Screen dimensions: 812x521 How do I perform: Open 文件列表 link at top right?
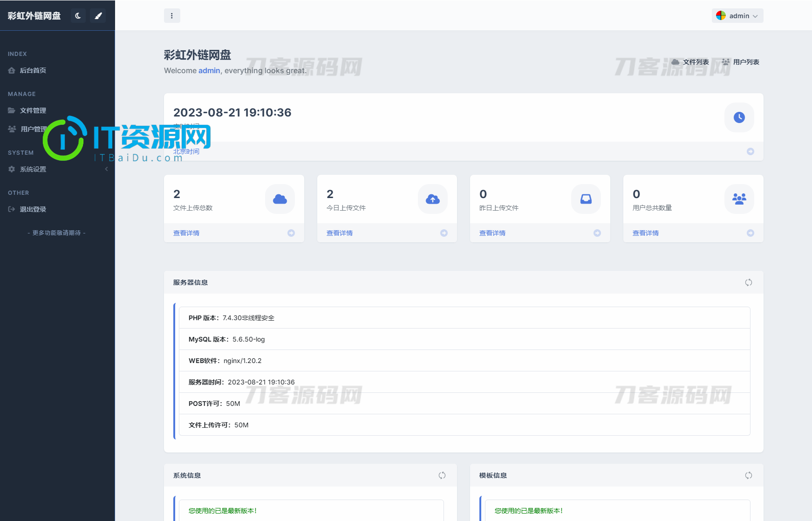pos(690,62)
